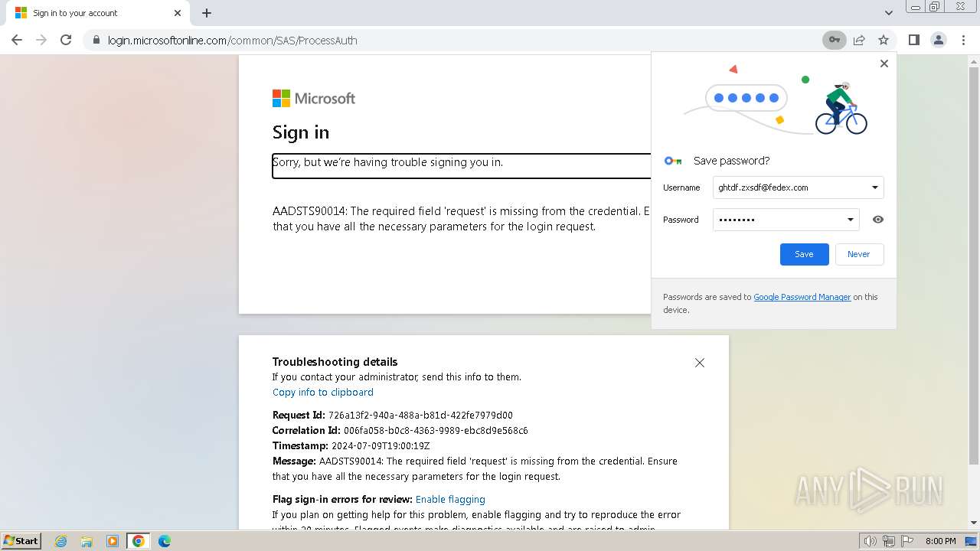Open the browser side panel

coord(913,40)
